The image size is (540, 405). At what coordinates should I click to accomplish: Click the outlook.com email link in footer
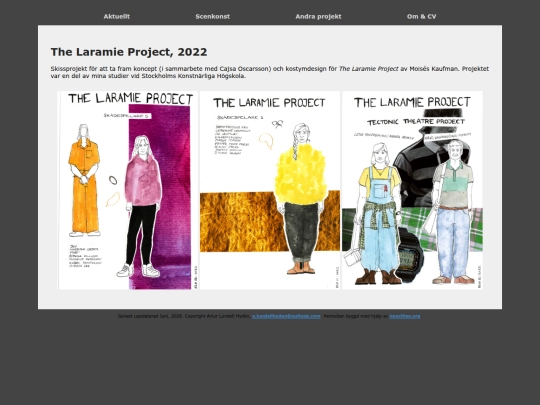[286, 316]
